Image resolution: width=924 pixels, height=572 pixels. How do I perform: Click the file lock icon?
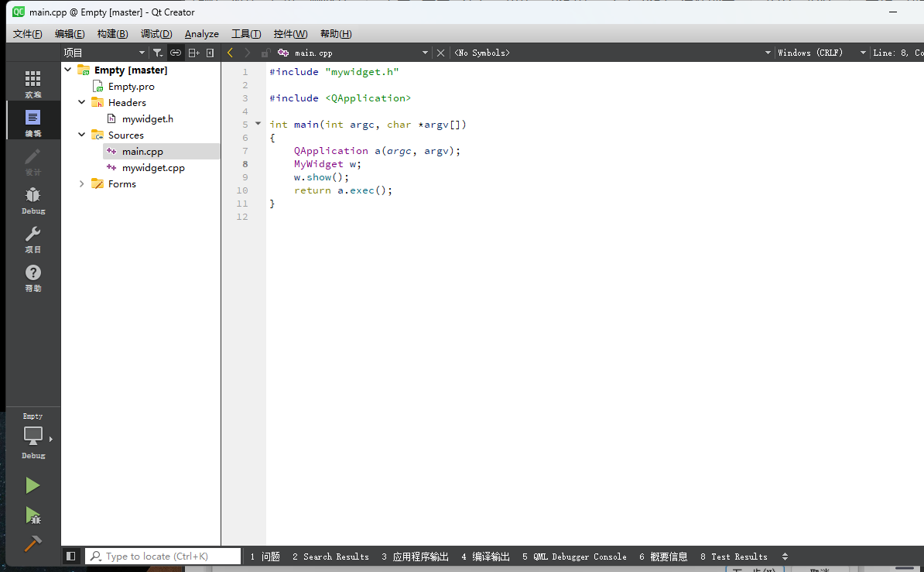[x=265, y=53]
